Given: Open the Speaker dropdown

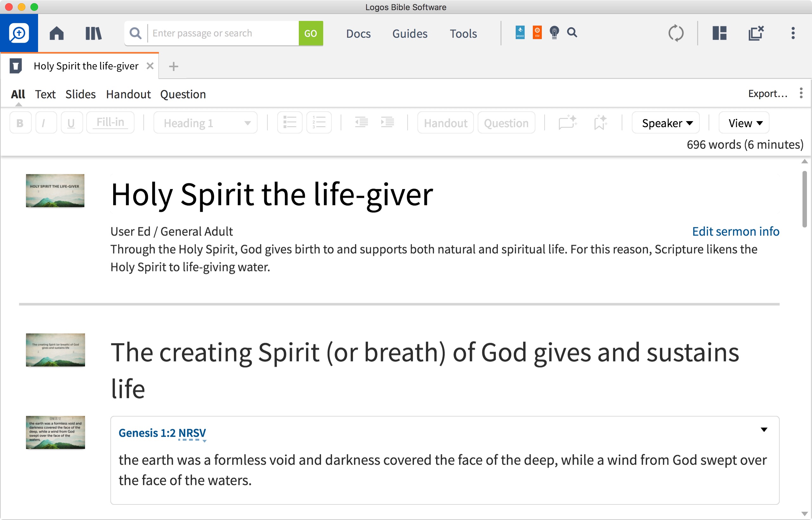Looking at the screenshot, I should [665, 123].
